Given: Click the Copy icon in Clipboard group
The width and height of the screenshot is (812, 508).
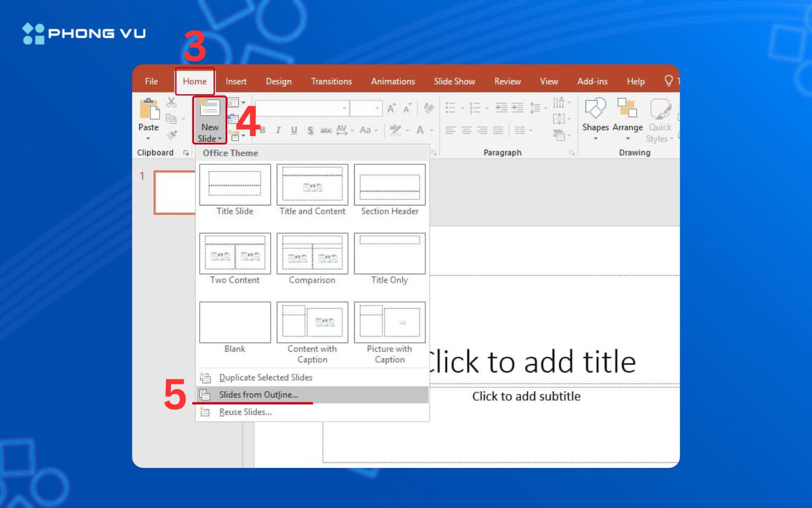Looking at the screenshot, I should (171, 119).
